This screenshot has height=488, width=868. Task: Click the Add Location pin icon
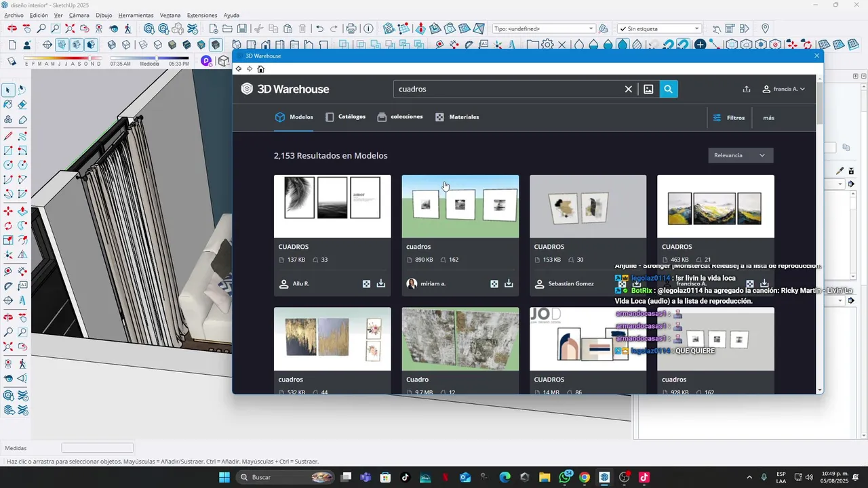pyautogui.click(x=765, y=28)
